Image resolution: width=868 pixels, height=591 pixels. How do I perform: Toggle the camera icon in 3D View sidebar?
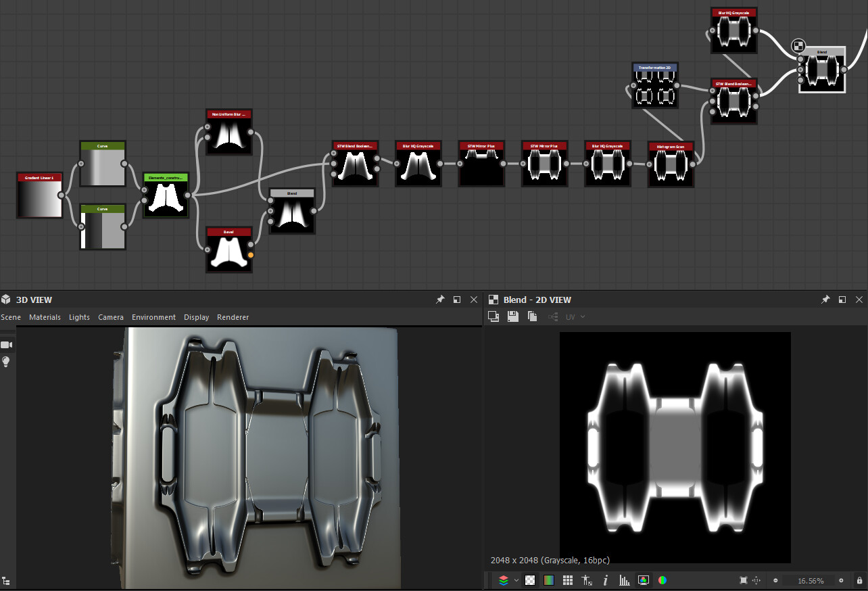pos(7,345)
